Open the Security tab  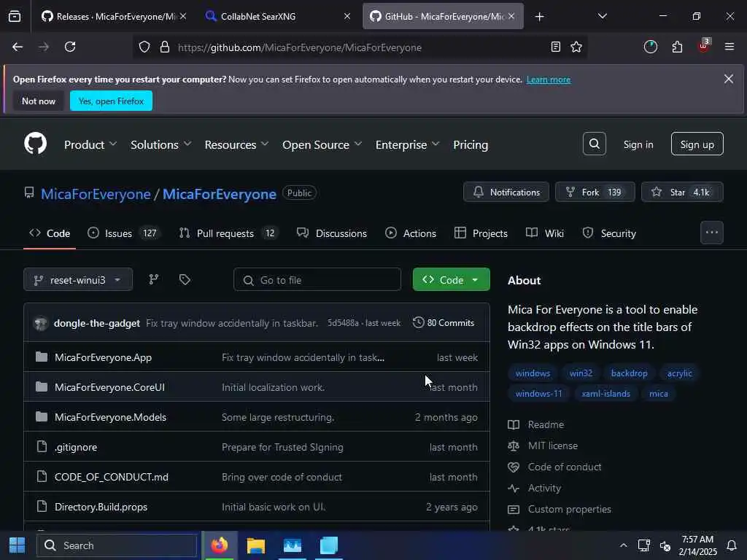pyautogui.click(x=609, y=233)
